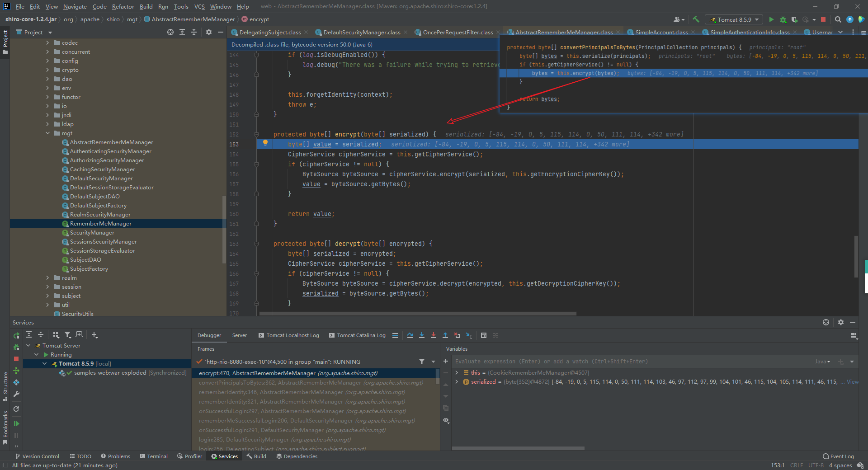Click Collapse All icon in Project panel header

[194, 32]
